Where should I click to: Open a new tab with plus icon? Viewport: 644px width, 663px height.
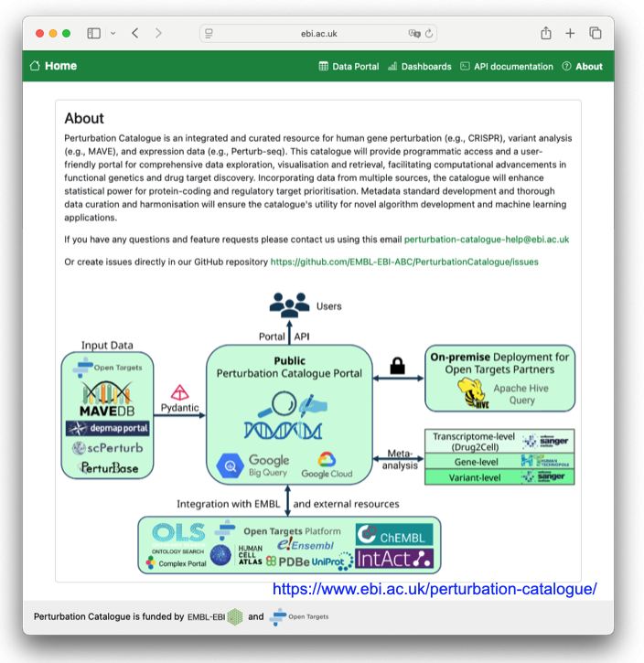570,34
